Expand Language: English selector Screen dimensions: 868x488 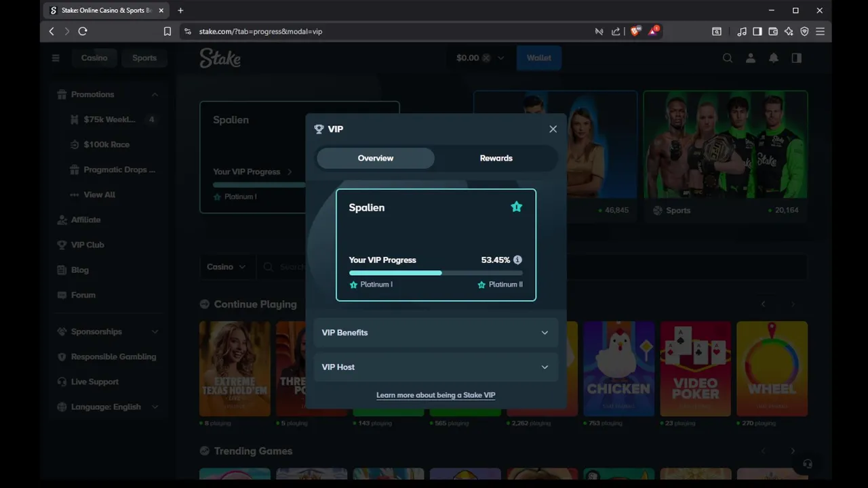(108, 407)
